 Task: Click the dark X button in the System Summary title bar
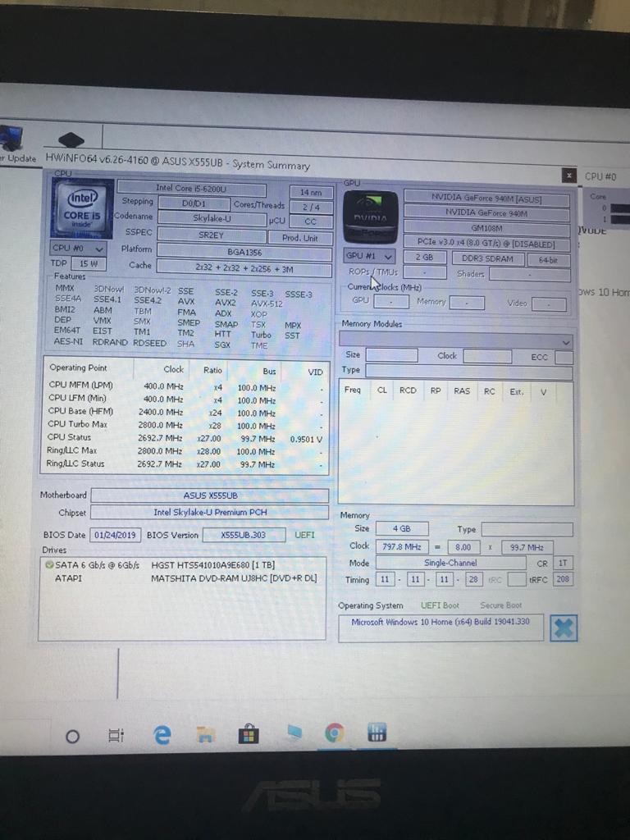coord(569,176)
